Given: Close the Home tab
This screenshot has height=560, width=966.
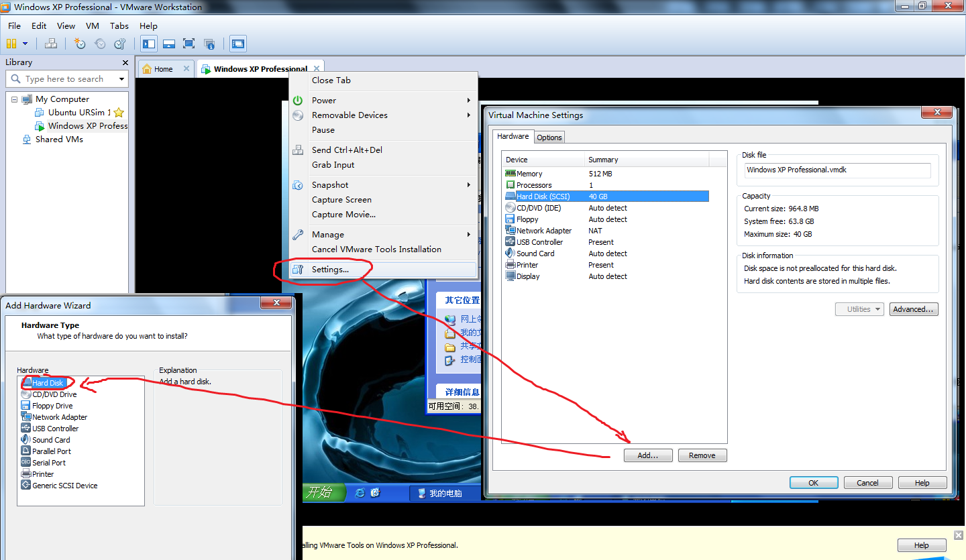Looking at the screenshot, I should pos(186,68).
